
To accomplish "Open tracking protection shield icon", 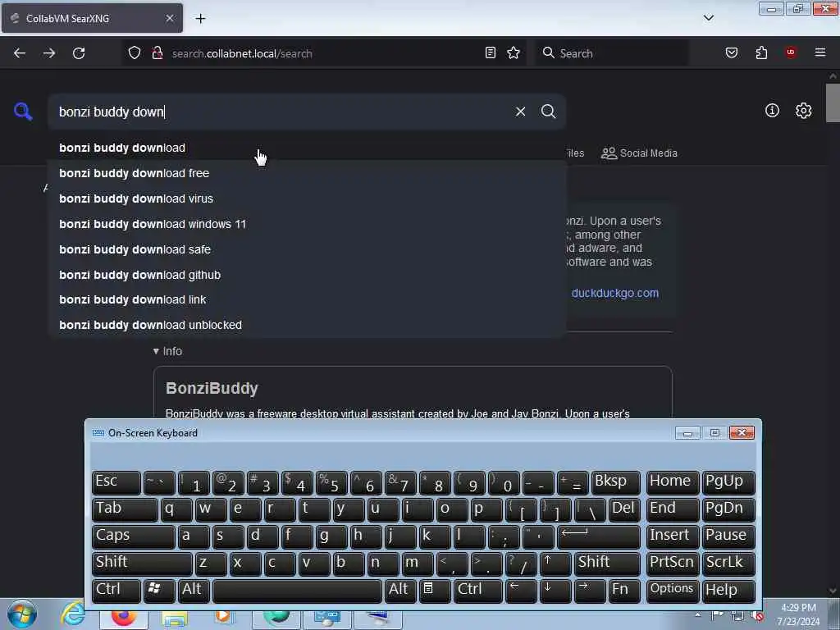I will [x=135, y=53].
